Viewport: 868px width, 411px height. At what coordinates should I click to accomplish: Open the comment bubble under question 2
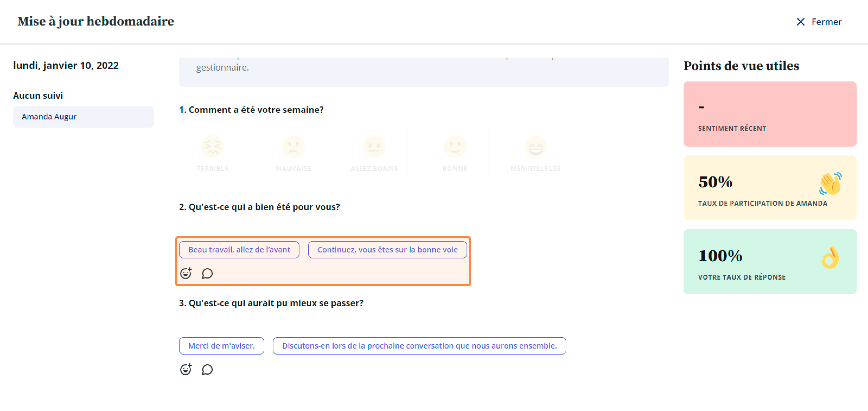[207, 273]
